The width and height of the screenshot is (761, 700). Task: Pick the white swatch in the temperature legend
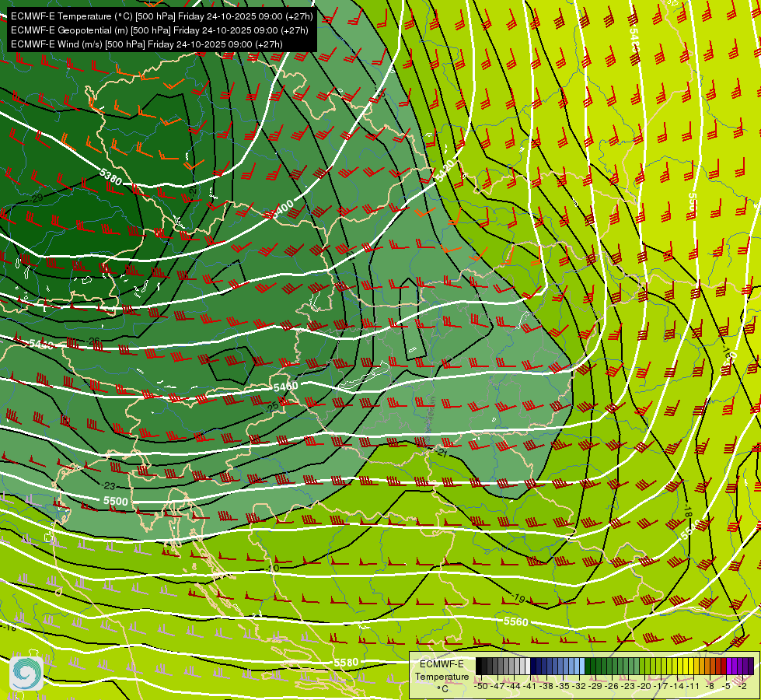528,666
